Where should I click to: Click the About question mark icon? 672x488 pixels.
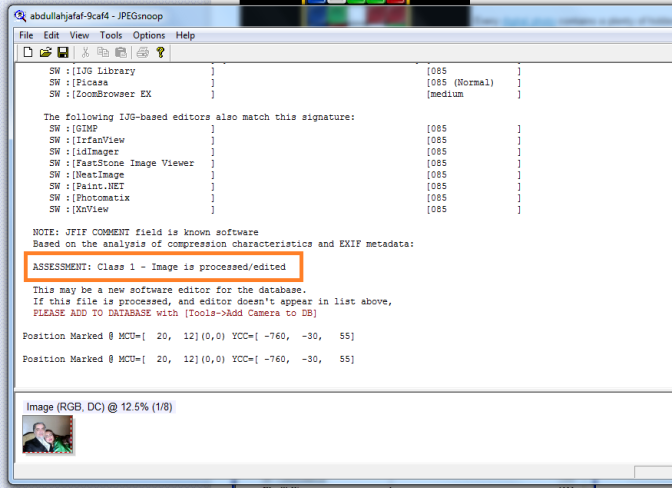160,52
